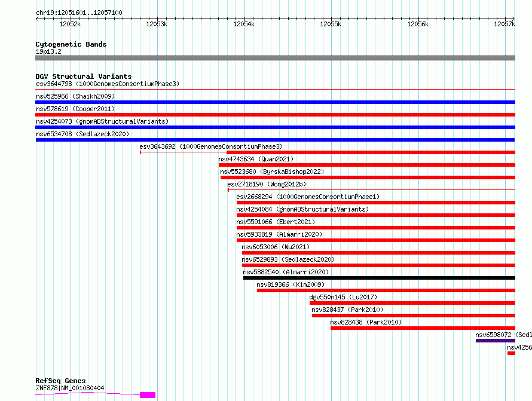The width and height of the screenshot is (532, 401).
Task: Click the chr19:12051601..12057100 coordinates text
Action: point(79,13)
